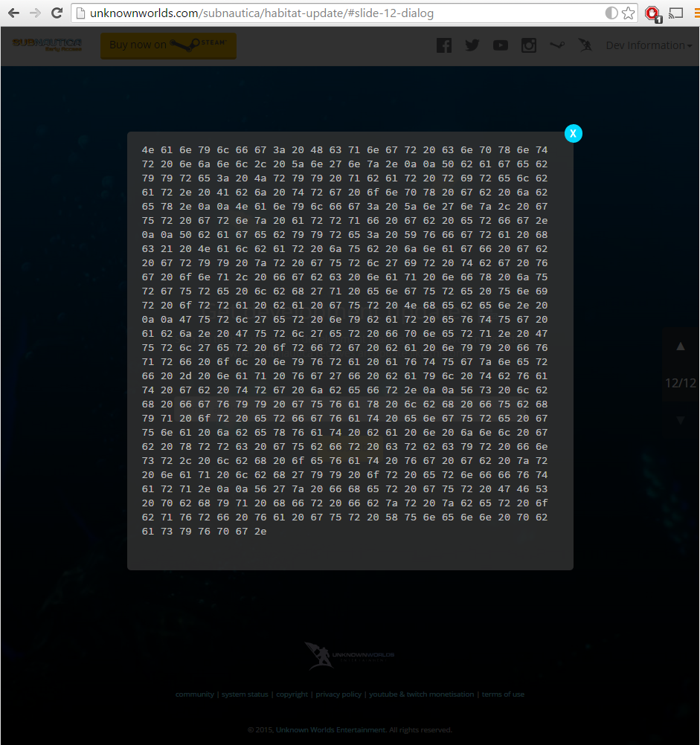Bookmark this page with the star
The width and height of the screenshot is (700, 745).
629,13
